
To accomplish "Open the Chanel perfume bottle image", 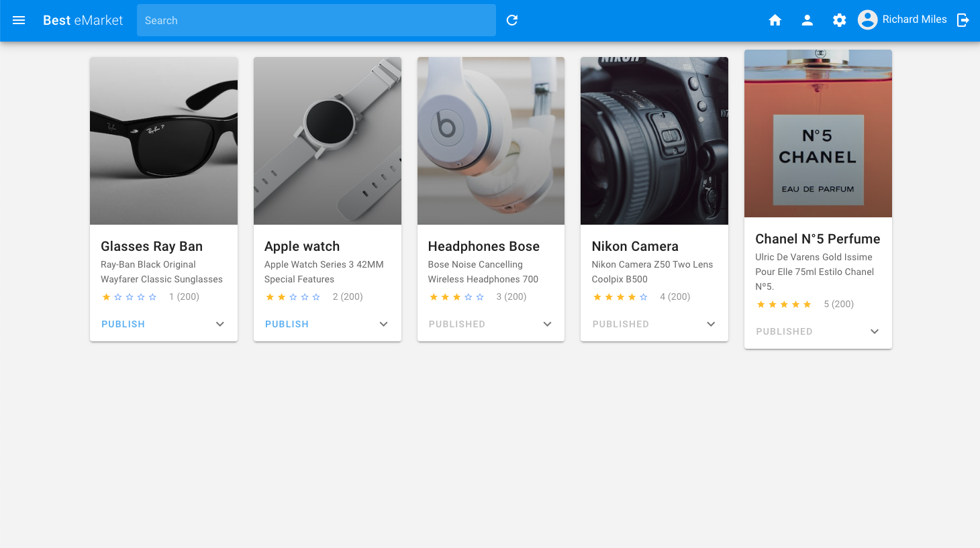I will 818,133.
